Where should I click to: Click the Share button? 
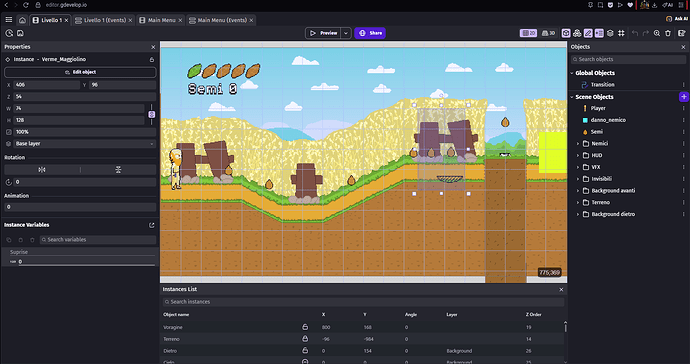click(x=370, y=33)
